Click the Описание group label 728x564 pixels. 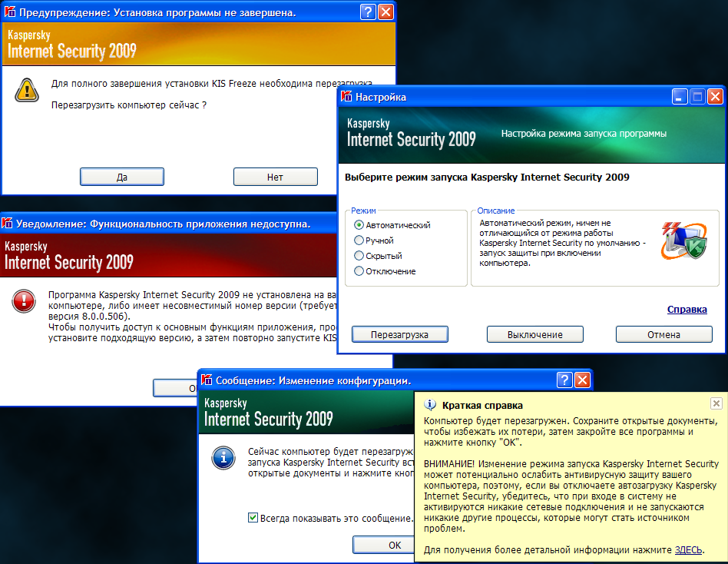pos(496,211)
